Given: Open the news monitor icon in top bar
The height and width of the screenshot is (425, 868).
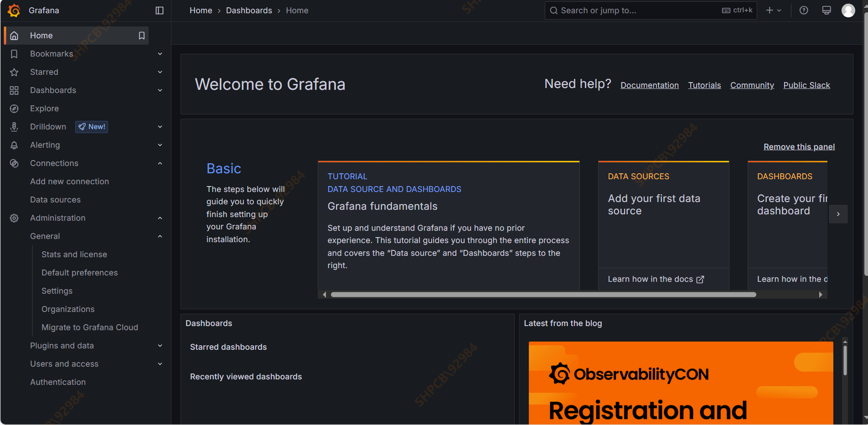Looking at the screenshot, I should coord(827,10).
